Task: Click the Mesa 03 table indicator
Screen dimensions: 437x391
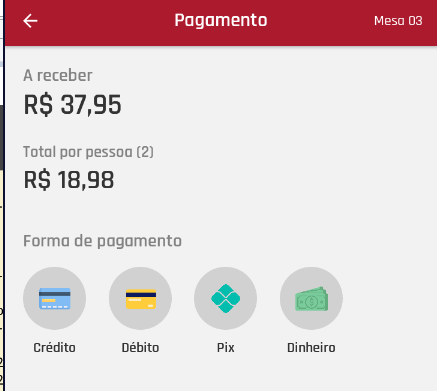Action: pyautogui.click(x=398, y=21)
